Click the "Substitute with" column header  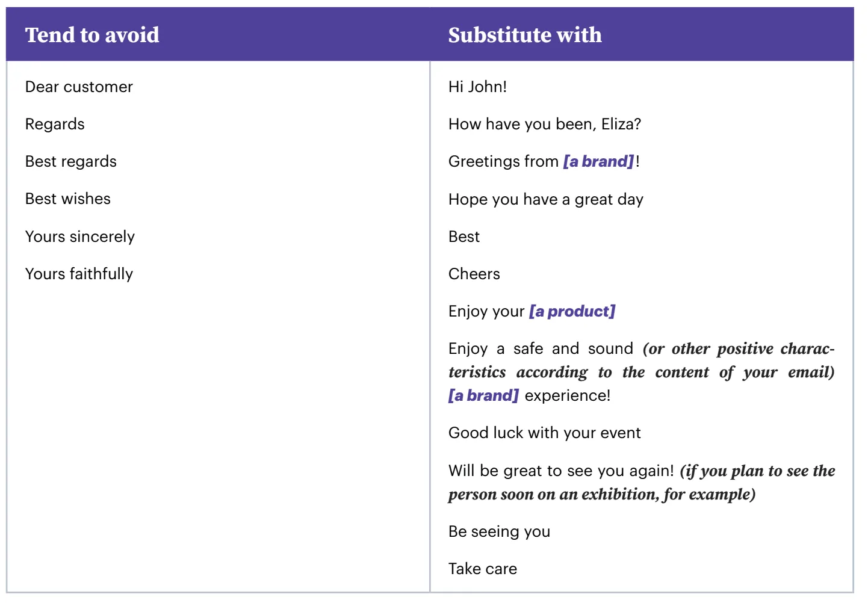(x=524, y=35)
